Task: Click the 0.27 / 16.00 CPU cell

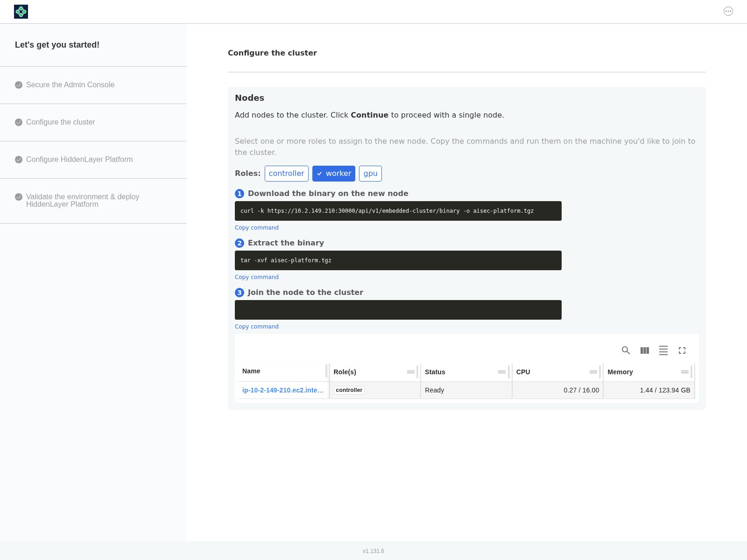Action: (557, 390)
